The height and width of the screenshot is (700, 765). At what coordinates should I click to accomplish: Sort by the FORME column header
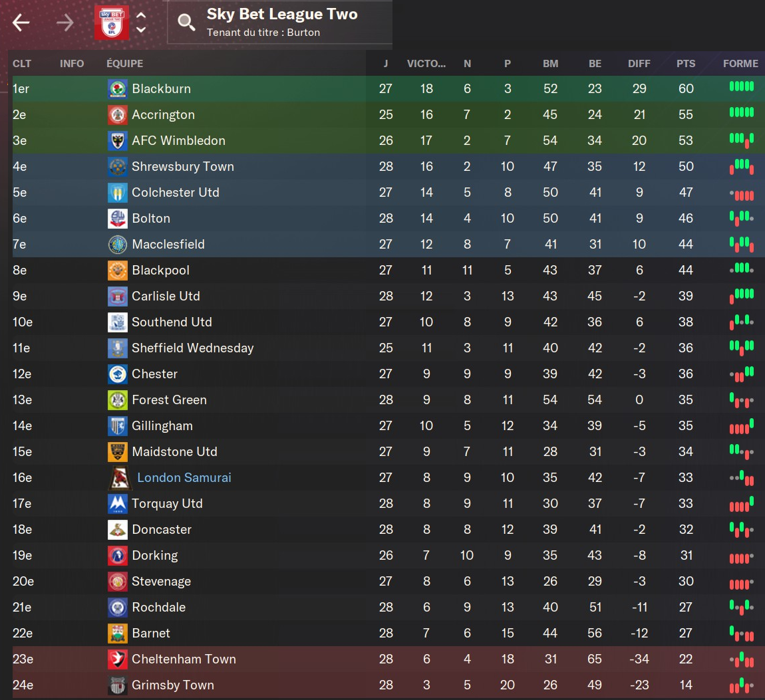pyautogui.click(x=740, y=64)
